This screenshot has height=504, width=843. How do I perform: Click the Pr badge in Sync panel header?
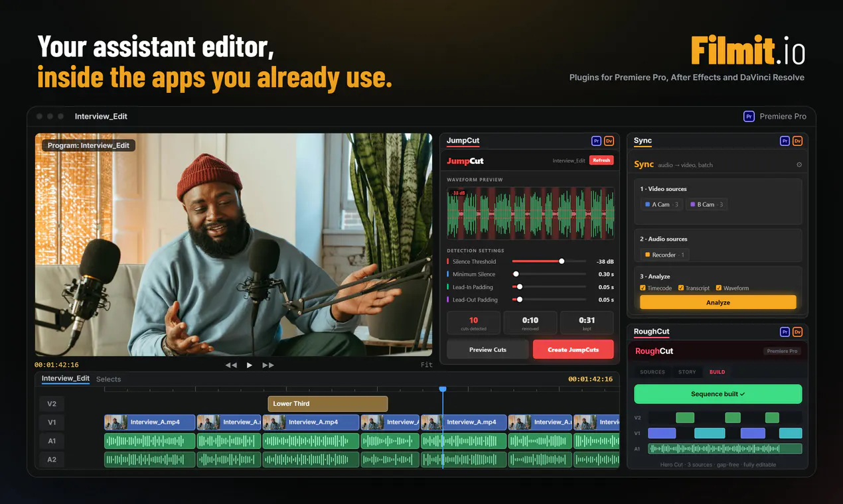point(785,141)
